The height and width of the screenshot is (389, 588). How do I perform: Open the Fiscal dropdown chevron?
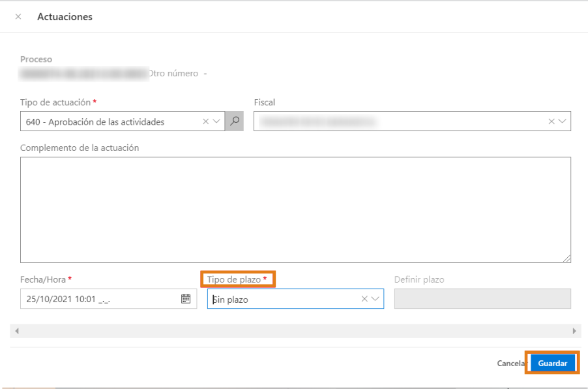tap(562, 121)
